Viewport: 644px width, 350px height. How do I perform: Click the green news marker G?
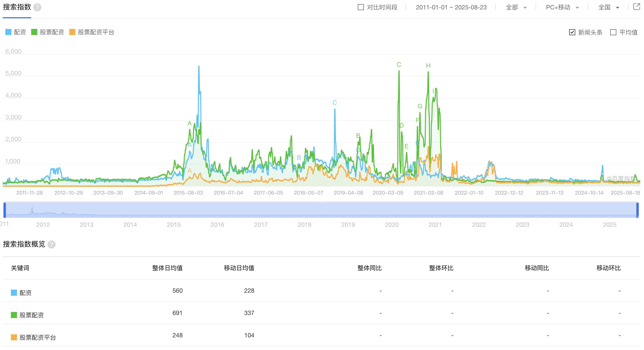[x=420, y=107]
